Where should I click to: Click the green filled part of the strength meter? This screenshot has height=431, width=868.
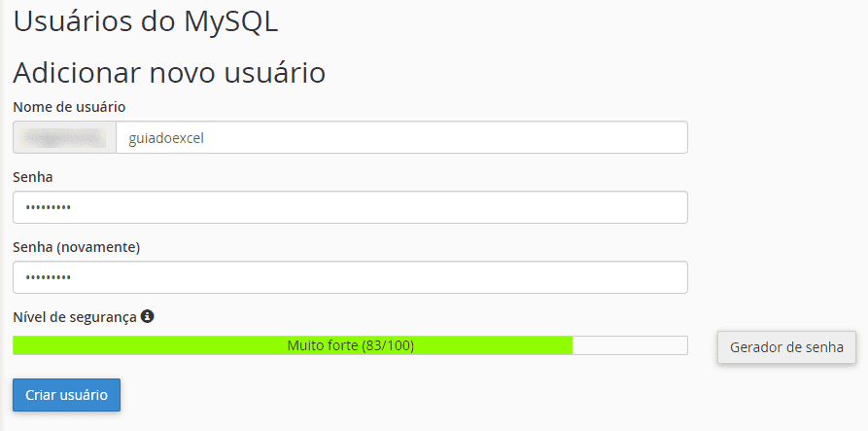(146, 345)
